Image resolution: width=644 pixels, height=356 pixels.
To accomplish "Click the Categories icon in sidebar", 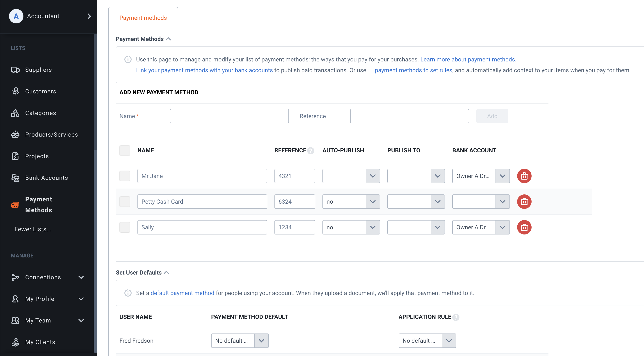I will click(x=15, y=113).
